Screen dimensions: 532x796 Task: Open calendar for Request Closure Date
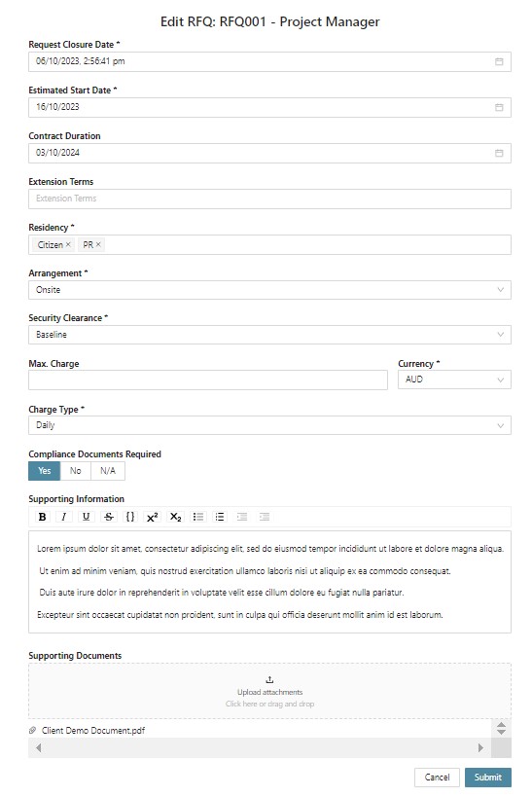[x=499, y=61]
